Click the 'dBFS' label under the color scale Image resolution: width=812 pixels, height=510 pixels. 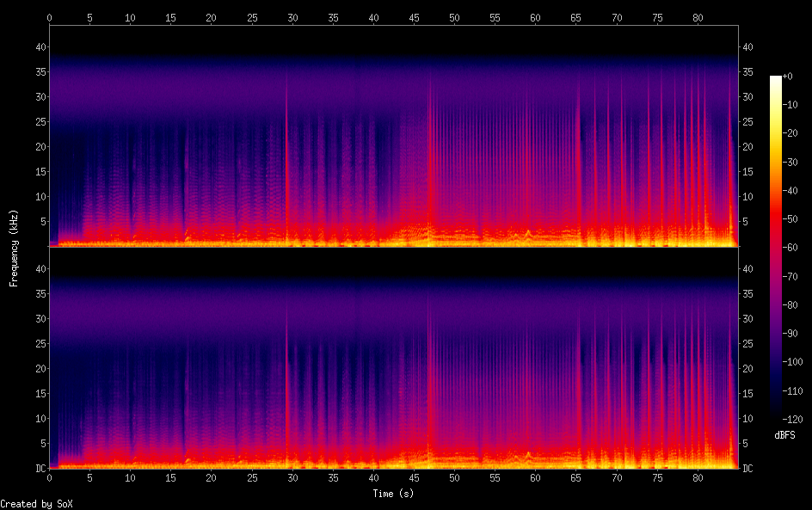[784, 435]
